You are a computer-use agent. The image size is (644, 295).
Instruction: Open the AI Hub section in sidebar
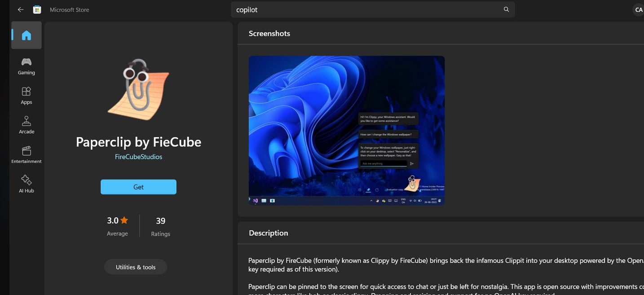point(26,184)
